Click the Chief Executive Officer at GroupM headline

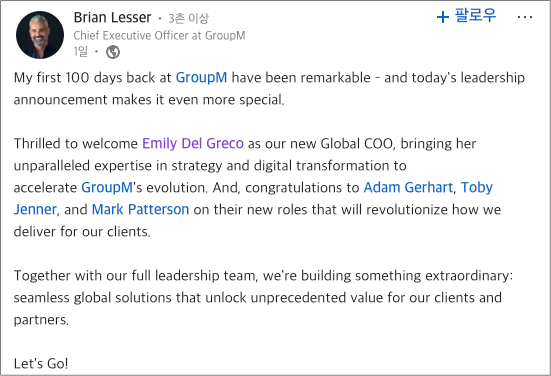[159, 35]
